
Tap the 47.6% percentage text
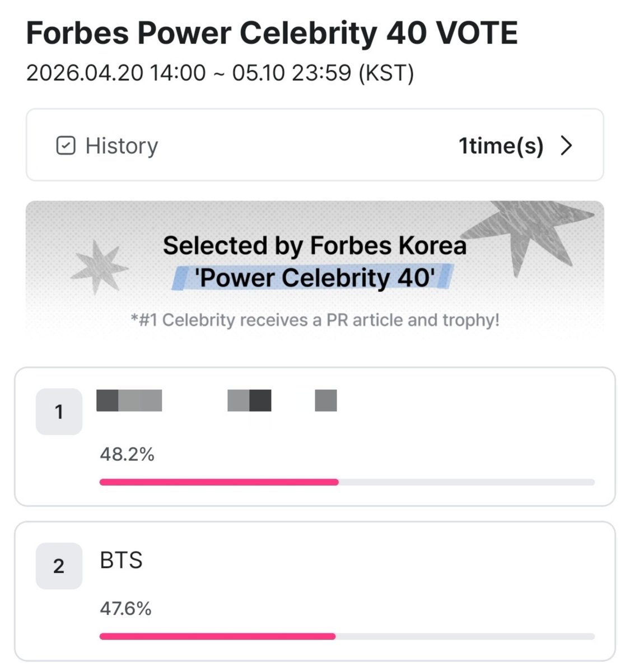coord(125,609)
